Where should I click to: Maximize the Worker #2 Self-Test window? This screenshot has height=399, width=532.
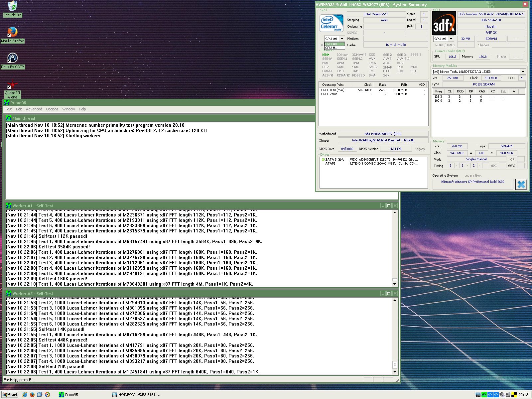coord(389,294)
